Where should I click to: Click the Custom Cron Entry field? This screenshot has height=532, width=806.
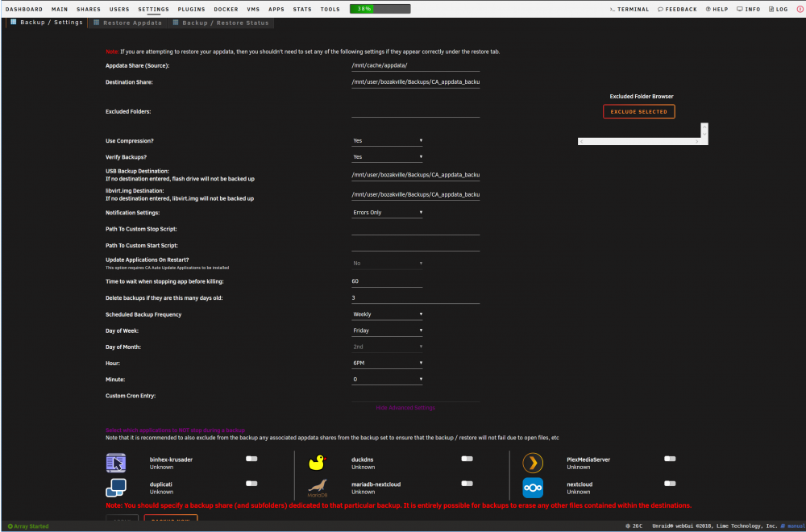(415, 396)
